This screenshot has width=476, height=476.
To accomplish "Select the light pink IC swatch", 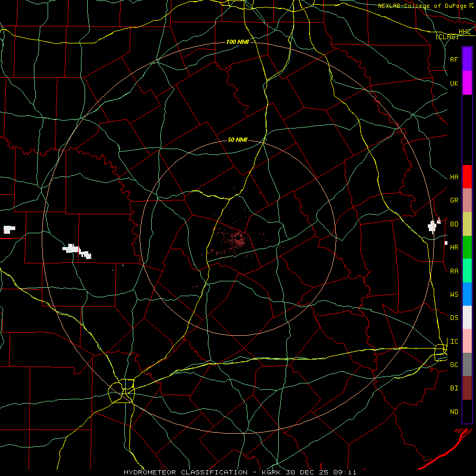I will pyautogui.click(x=467, y=341).
